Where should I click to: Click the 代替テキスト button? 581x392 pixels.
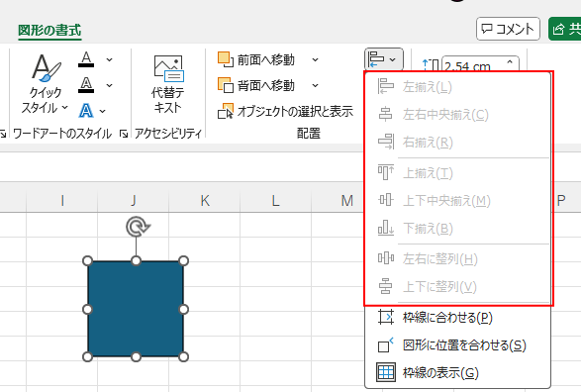[168, 84]
